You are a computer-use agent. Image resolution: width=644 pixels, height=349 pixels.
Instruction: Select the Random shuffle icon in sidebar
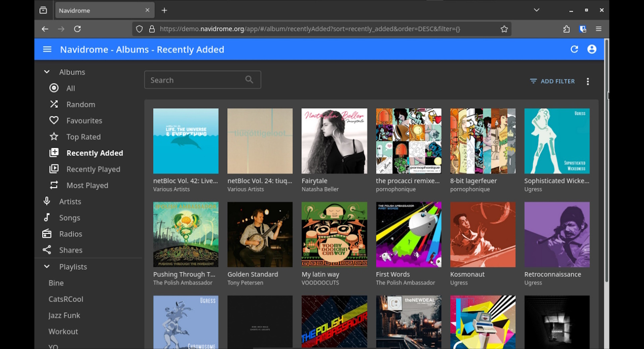[54, 104]
